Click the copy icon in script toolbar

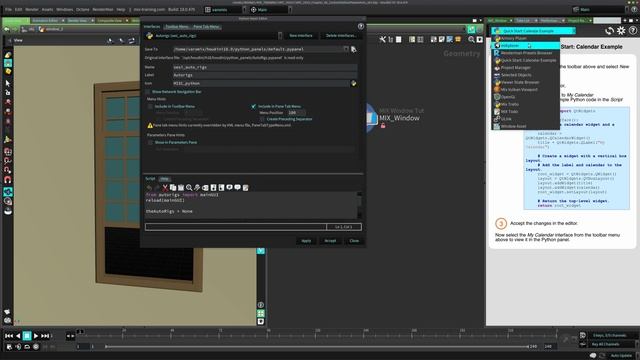click(x=173, y=188)
